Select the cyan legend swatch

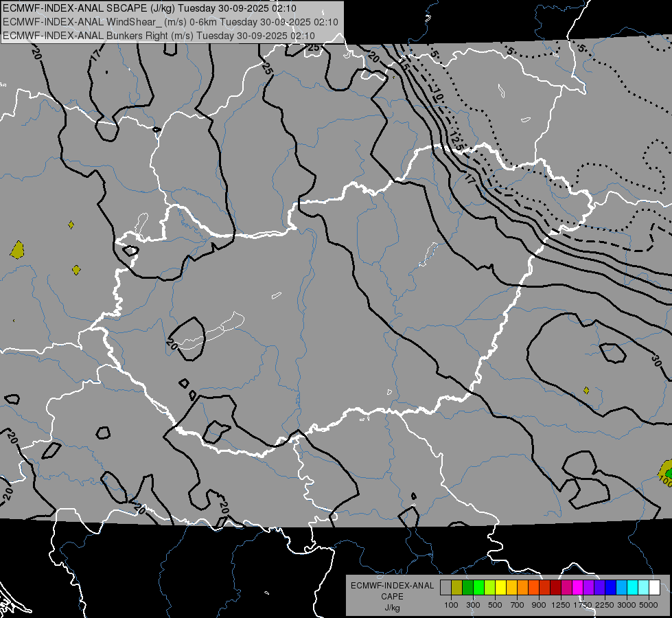click(633, 587)
